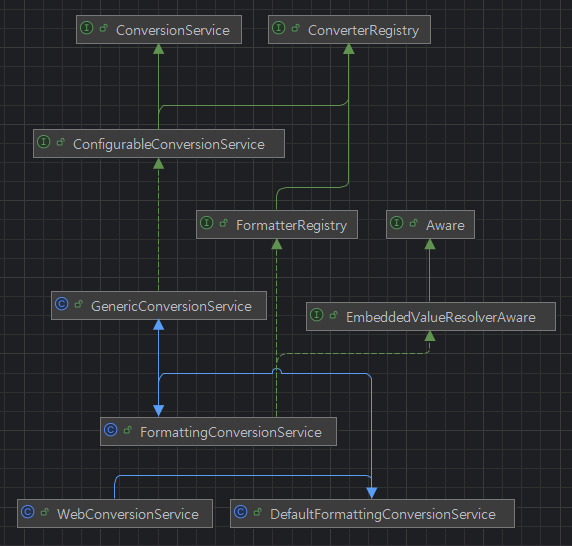Select the ConversionService interface node
The image size is (572, 546).
click(x=159, y=30)
